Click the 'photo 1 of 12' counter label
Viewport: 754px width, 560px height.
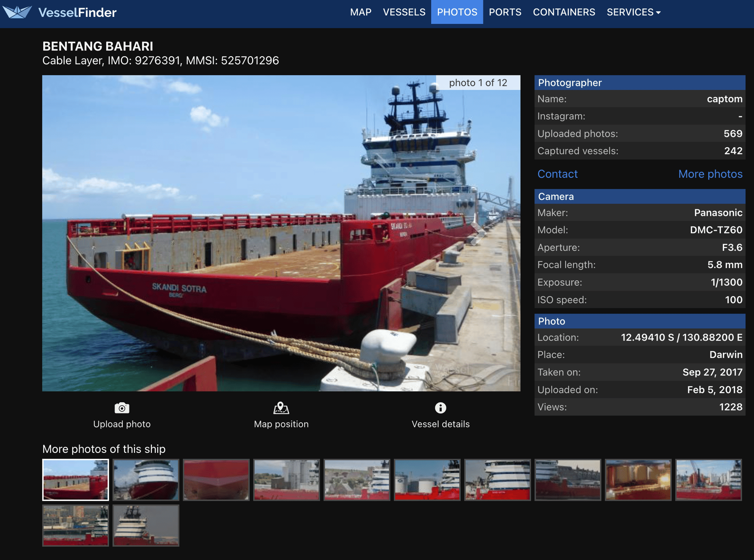pos(478,83)
